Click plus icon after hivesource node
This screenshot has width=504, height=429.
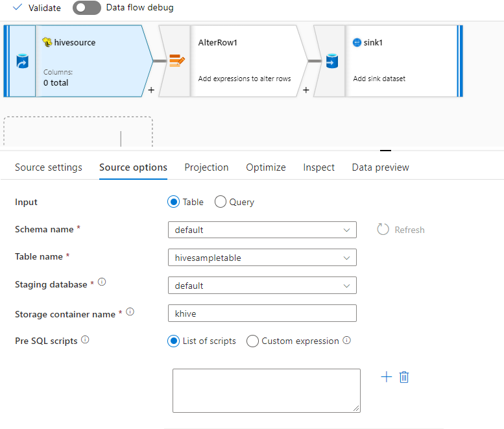(x=151, y=90)
